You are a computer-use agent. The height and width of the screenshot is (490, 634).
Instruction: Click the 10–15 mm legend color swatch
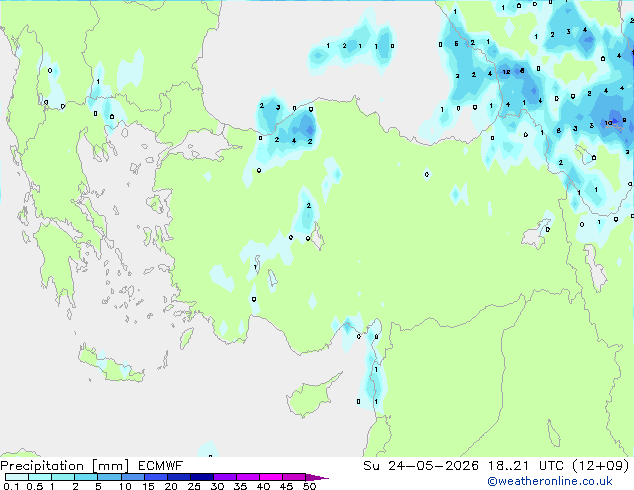coord(133,477)
